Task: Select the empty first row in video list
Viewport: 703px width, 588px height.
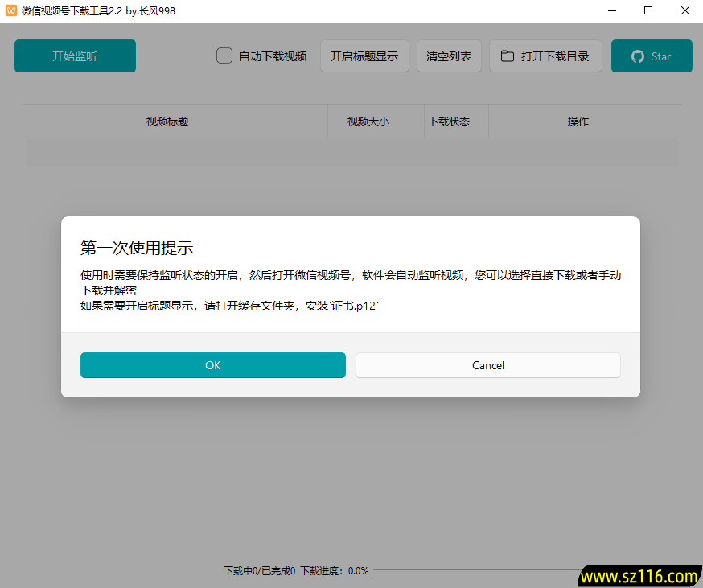Action: (x=351, y=153)
